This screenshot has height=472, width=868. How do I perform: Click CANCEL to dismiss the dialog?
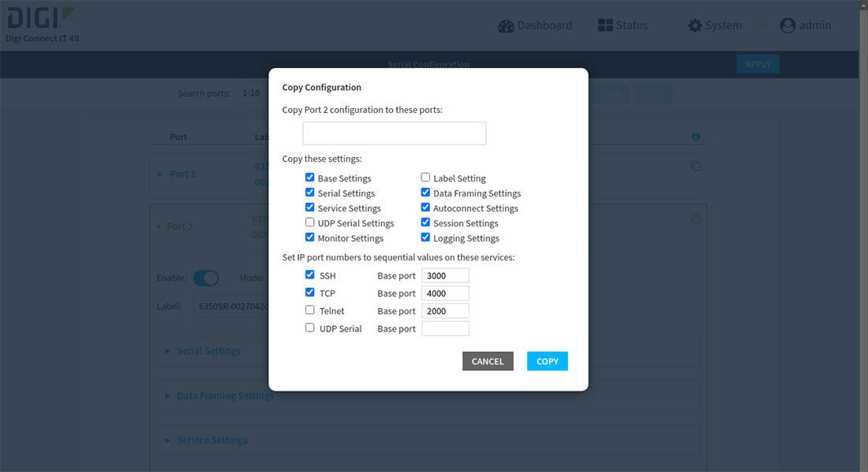pos(488,361)
